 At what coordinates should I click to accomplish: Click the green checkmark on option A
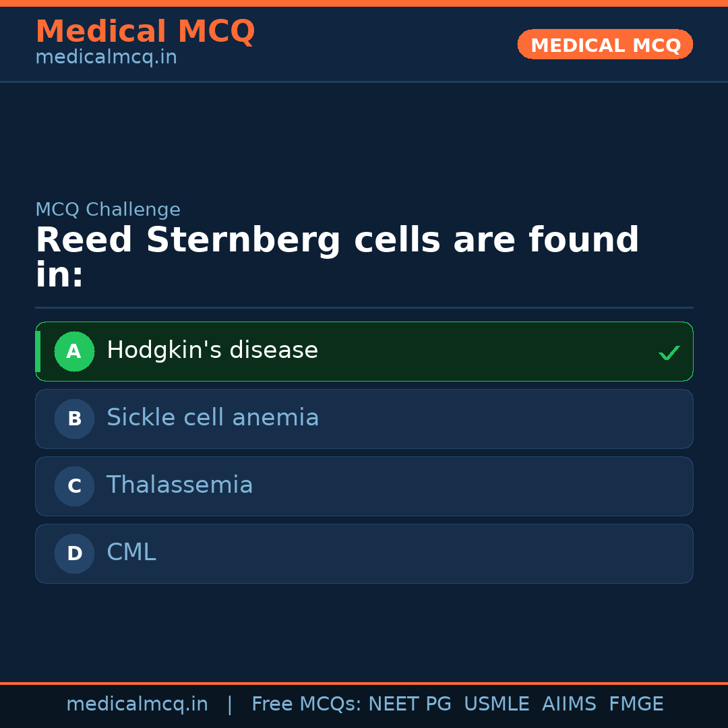pyautogui.click(x=669, y=353)
